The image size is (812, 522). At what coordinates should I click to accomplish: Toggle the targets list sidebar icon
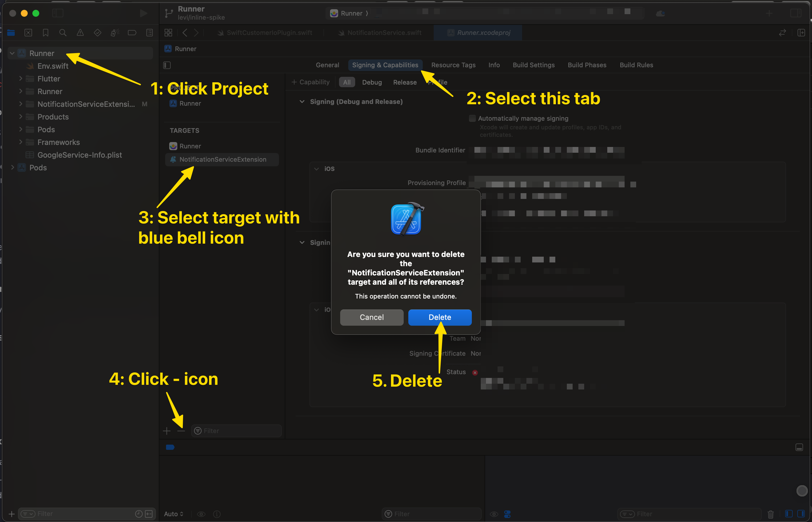tap(167, 65)
